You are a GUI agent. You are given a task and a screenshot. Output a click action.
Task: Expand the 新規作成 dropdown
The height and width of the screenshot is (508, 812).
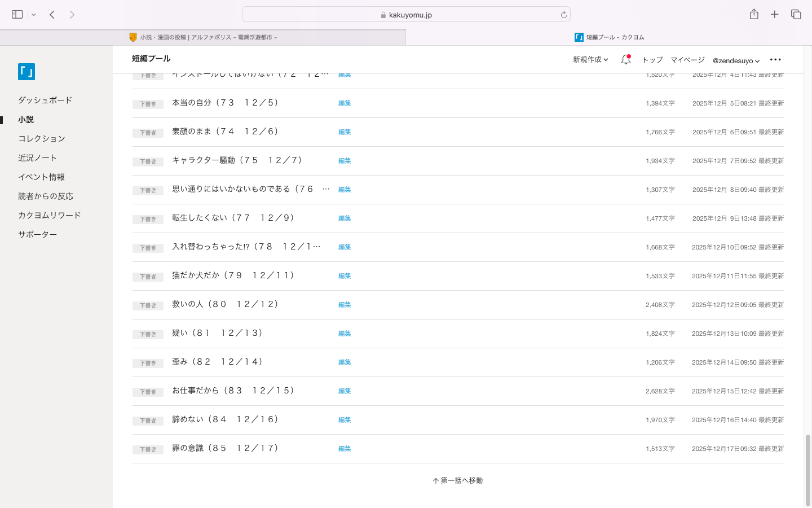point(590,60)
